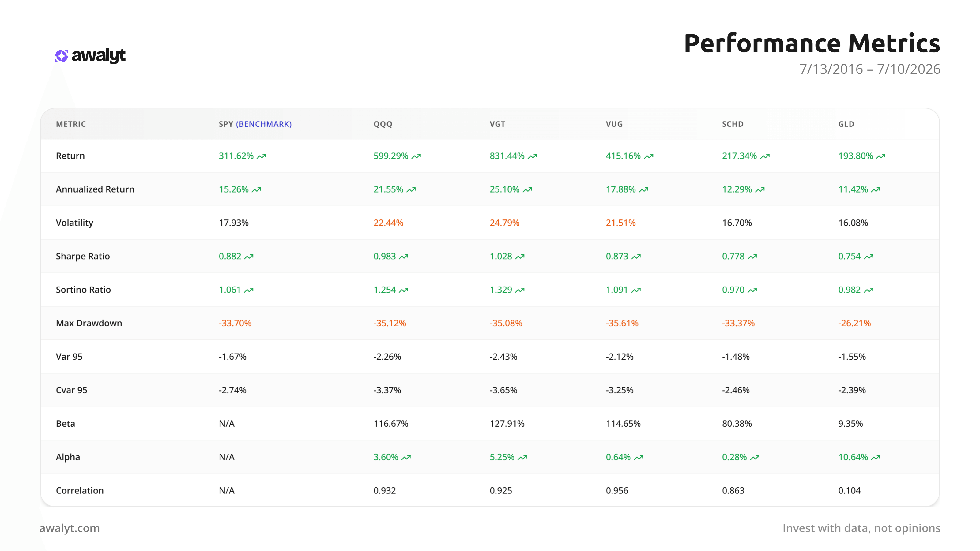The image size is (980, 551).
Task: Click the VGT beta value 127.91%
Action: click(507, 424)
